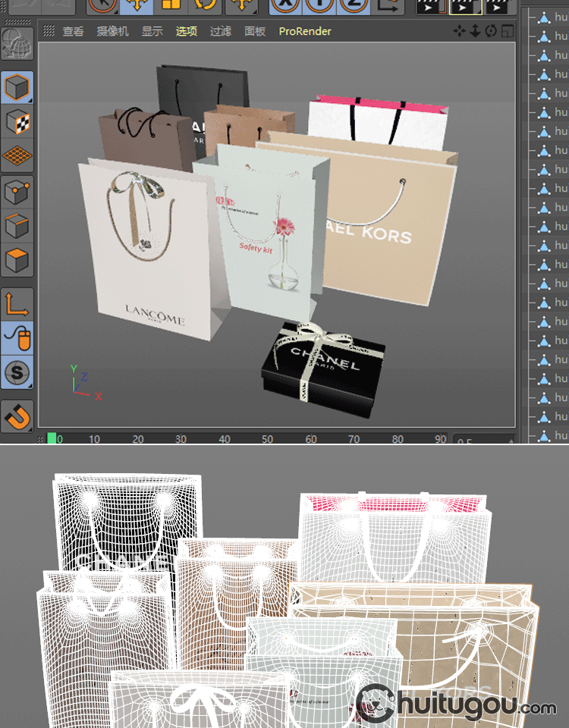Activate Texture mode checkered cube icon
Viewport: 569px width, 728px height.
click(x=17, y=121)
